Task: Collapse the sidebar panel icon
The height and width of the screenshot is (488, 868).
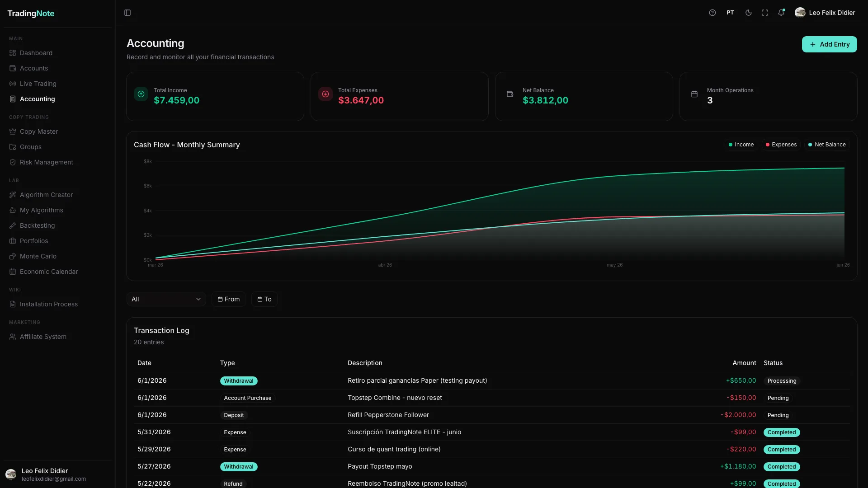Action: click(x=127, y=13)
